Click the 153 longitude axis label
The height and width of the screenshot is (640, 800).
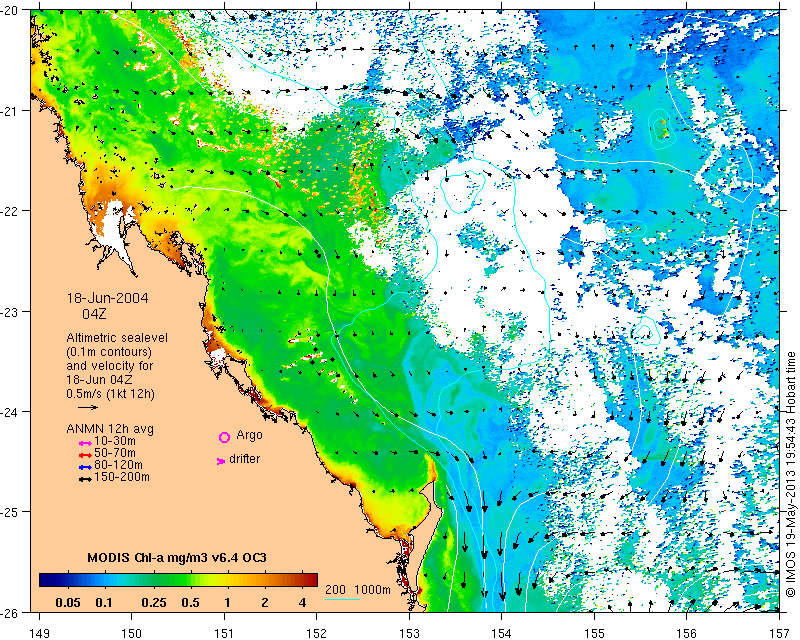click(x=409, y=633)
